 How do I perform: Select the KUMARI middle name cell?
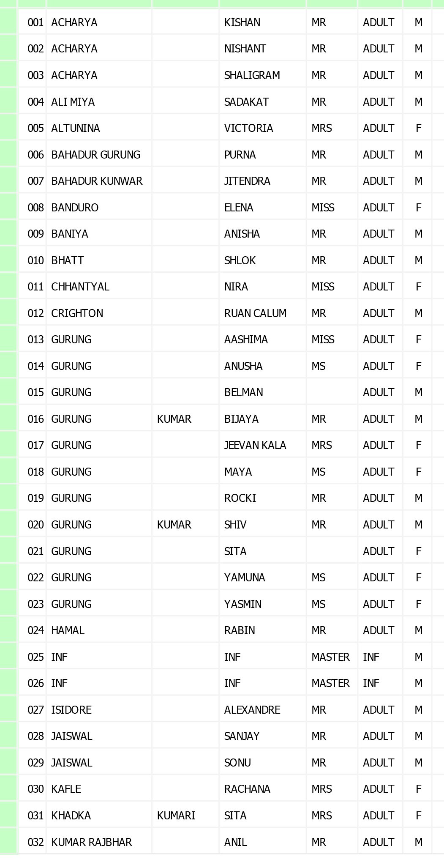(x=176, y=816)
